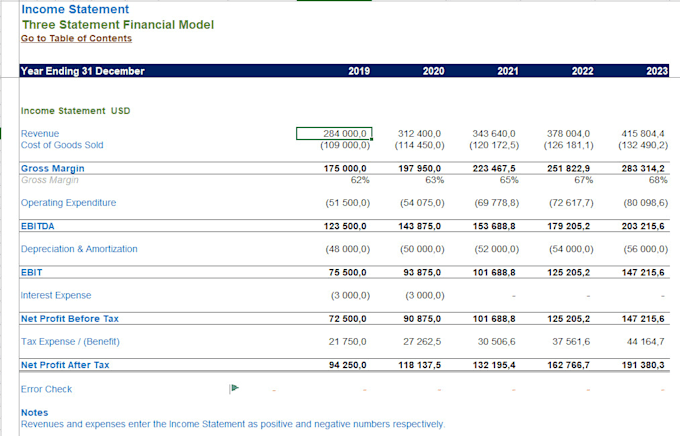The image size is (680, 436).
Task: Select 2022 Depreciation value (54 000,0)
Action: click(x=572, y=249)
